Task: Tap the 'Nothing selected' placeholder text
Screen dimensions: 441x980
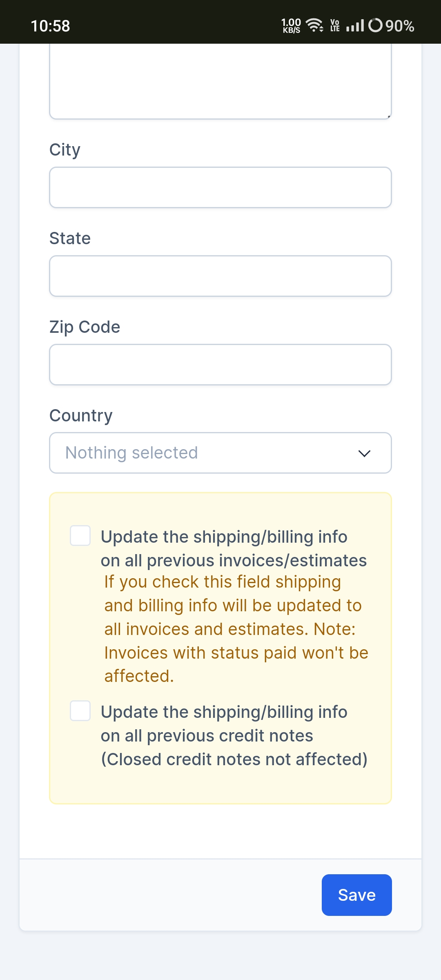Action: point(131,452)
